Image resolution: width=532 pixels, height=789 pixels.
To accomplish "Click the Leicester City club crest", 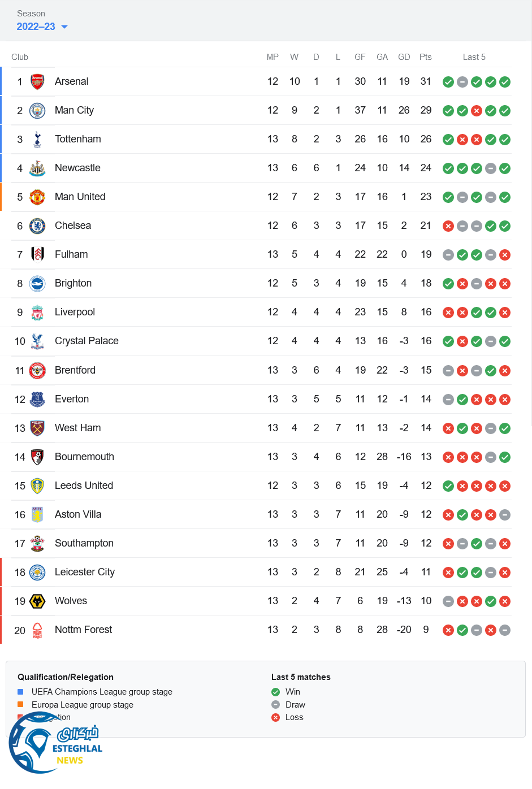I will 37,573.
